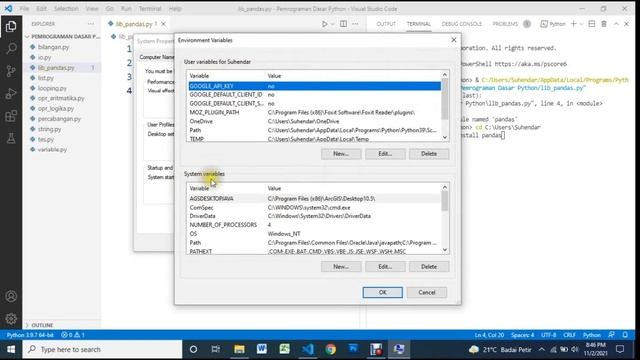The width and height of the screenshot is (640, 360).
Task: Collapse the PEMROGRAMAN DASAR folder section
Action: pyautogui.click(x=63, y=36)
